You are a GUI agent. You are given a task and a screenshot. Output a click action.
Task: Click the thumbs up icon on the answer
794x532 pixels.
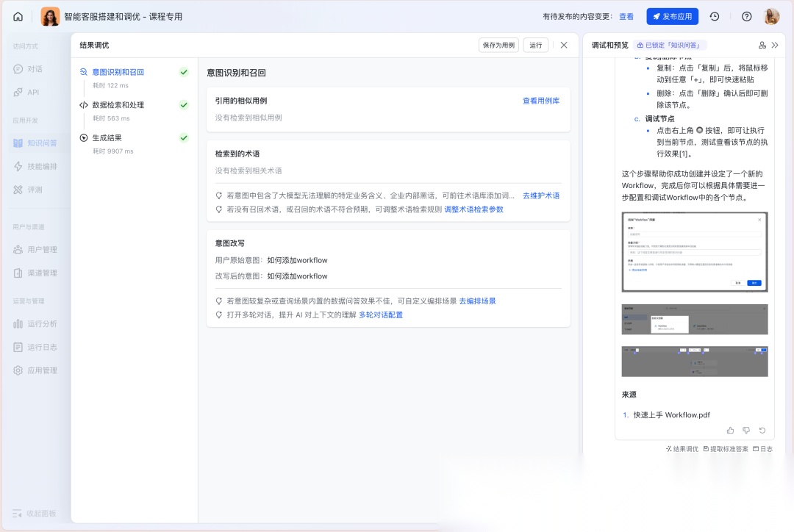coord(730,431)
